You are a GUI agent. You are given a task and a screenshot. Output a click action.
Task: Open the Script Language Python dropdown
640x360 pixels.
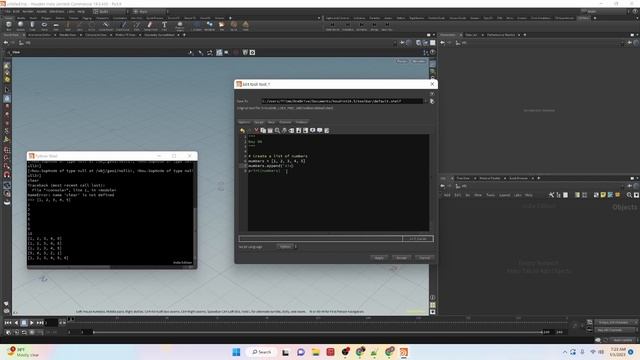coord(287,247)
